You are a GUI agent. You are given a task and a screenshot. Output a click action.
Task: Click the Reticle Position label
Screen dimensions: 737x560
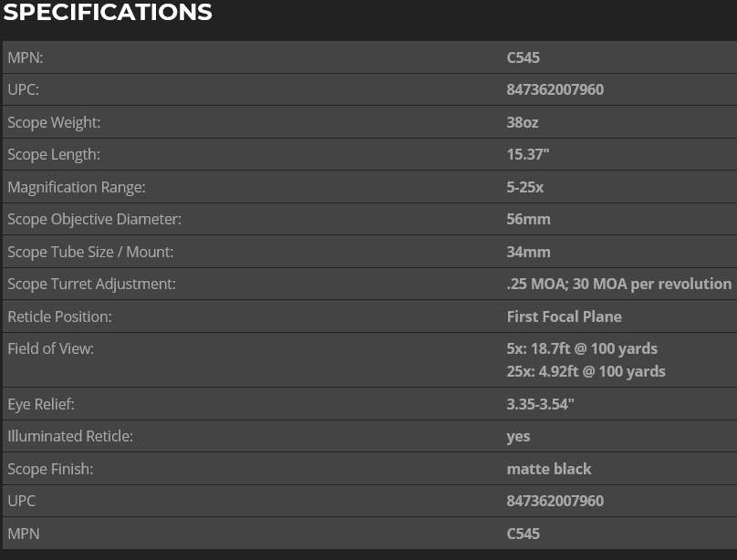coord(59,316)
